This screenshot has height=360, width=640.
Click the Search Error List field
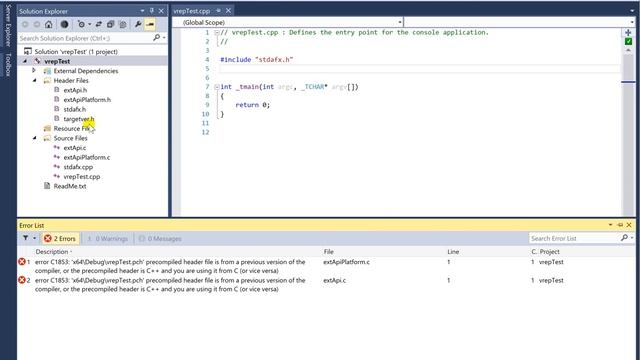pos(574,238)
